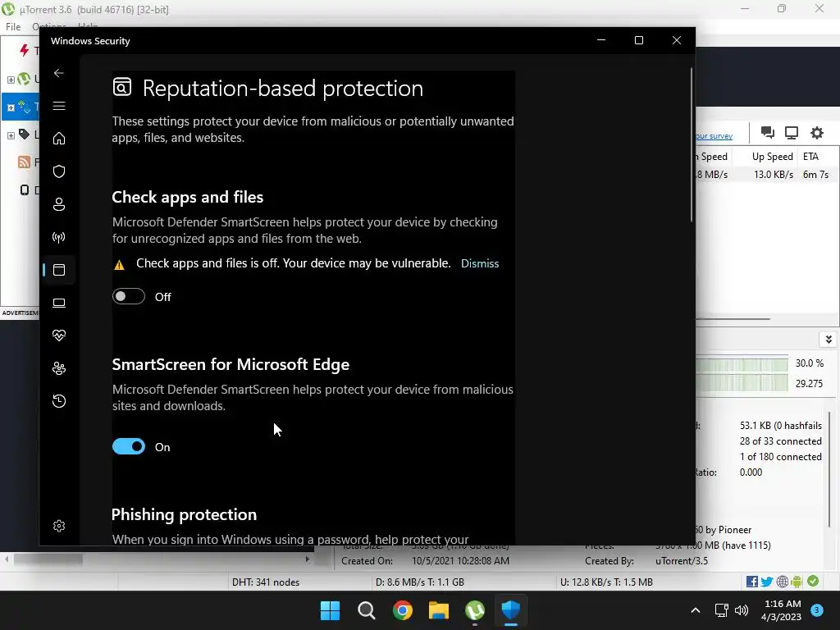Click the 13.0 KB/s up speed cell
This screenshot has height=630, width=840.
773,175
